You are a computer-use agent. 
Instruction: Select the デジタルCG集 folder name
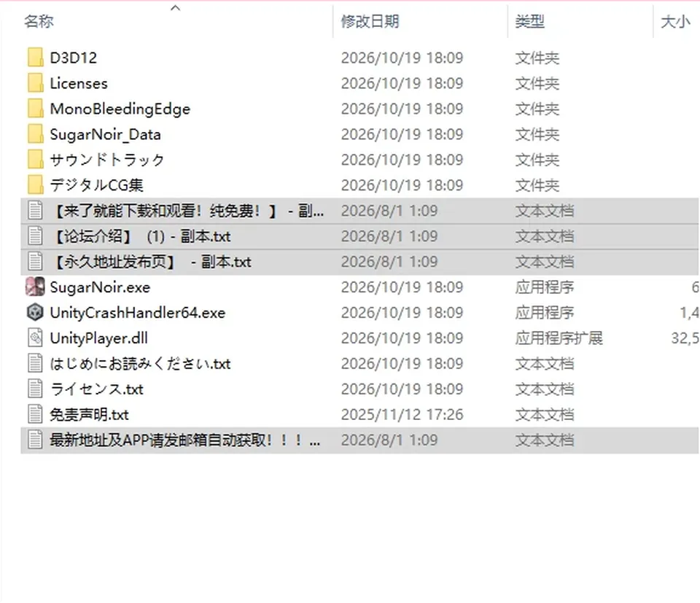coord(96,184)
